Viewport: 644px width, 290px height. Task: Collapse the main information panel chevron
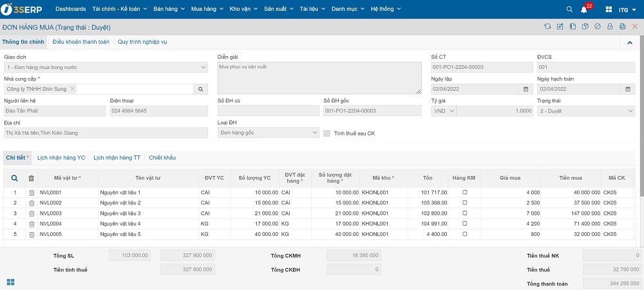coord(629,43)
